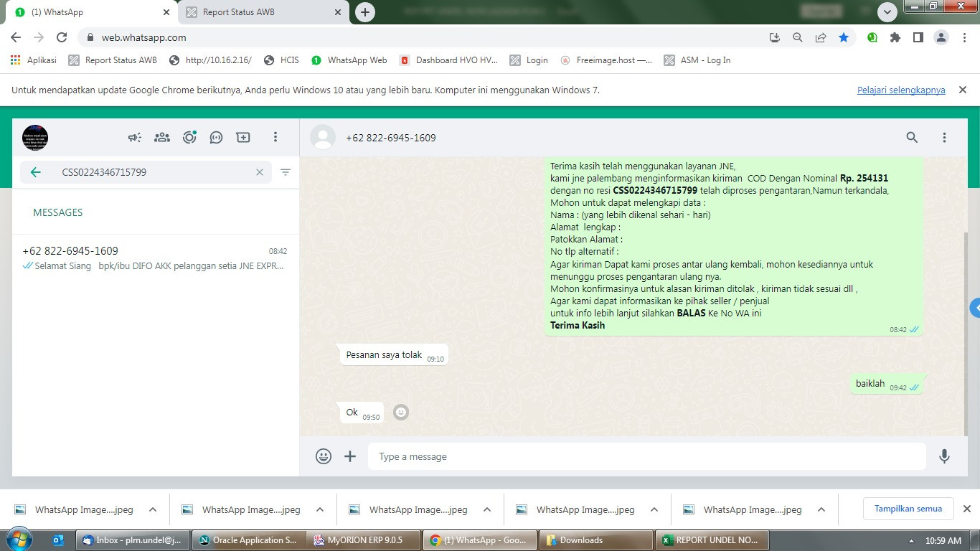Viewport: 980px width, 551px height.
Task: Open Windows Start menu
Action: point(19,540)
